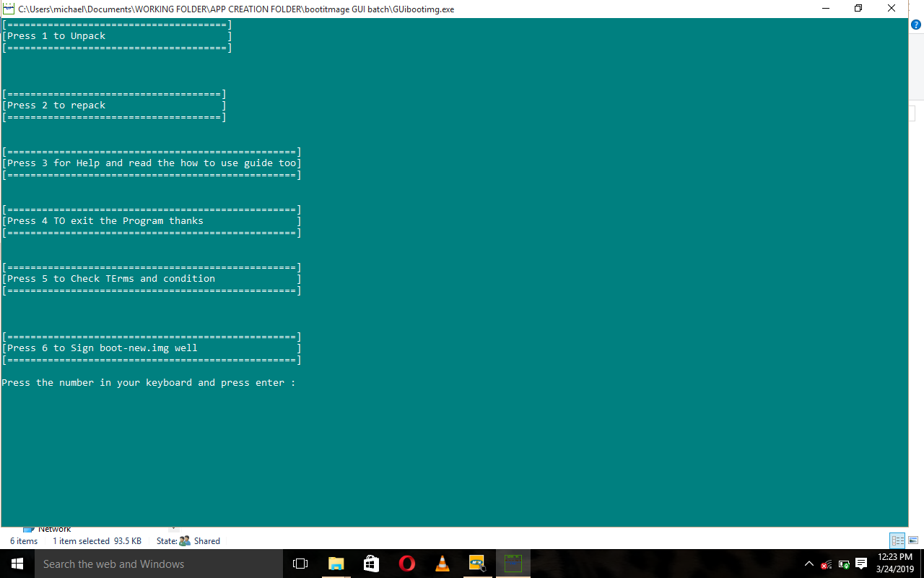Launch the Windows Store from taskbar
The height and width of the screenshot is (578, 924).
click(371, 564)
